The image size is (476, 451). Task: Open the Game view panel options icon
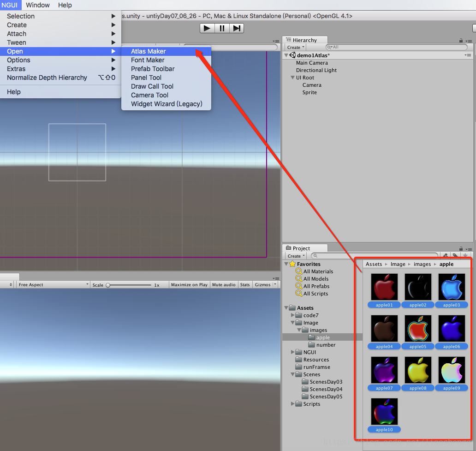[276, 278]
